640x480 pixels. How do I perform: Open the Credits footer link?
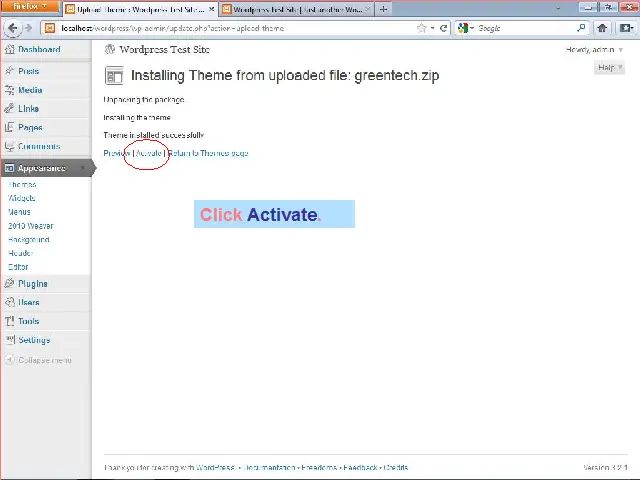coord(396,467)
